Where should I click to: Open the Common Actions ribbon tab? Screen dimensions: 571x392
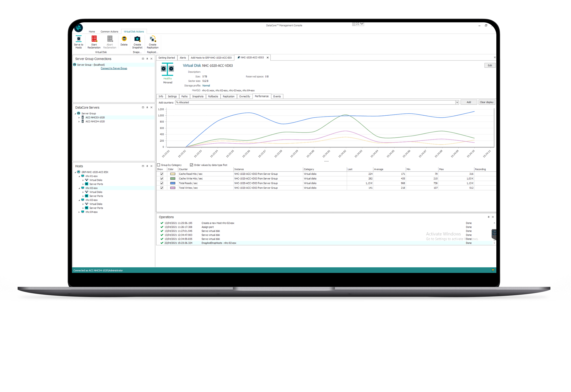109,32
